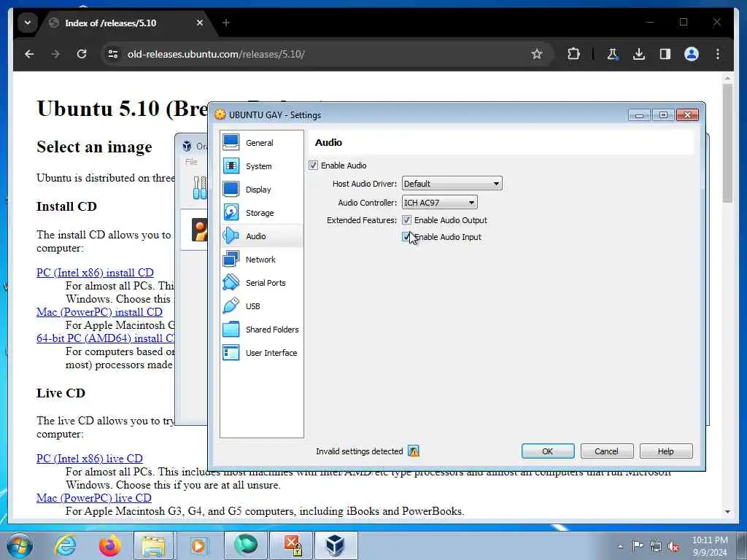The height and width of the screenshot is (560, 747).
Task: Select the Audio speaker icon
Action: [x=231, y=236]
